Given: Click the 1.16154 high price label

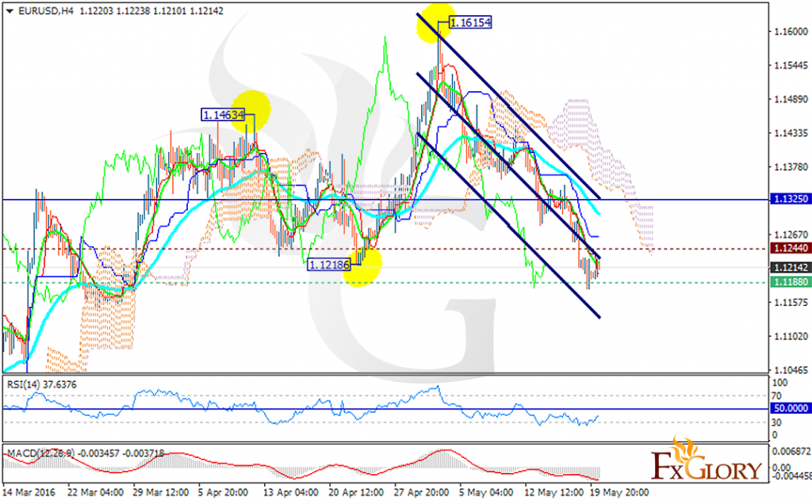Looking at the screenshot, I should click(470, 23).
